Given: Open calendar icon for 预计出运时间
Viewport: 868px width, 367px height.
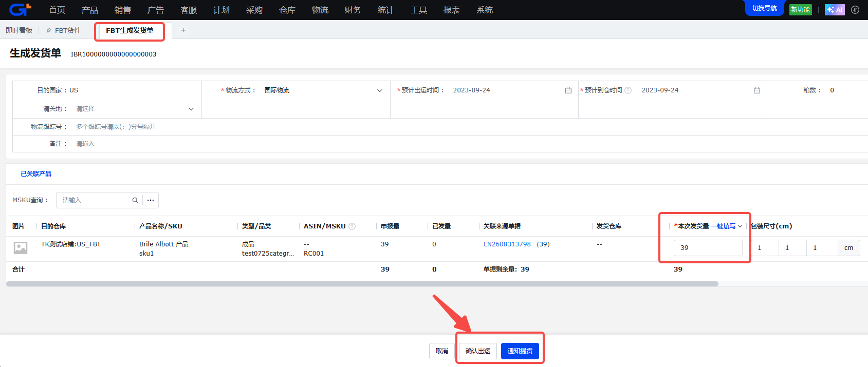Looking at the screenshot, I should click(568, 90).
